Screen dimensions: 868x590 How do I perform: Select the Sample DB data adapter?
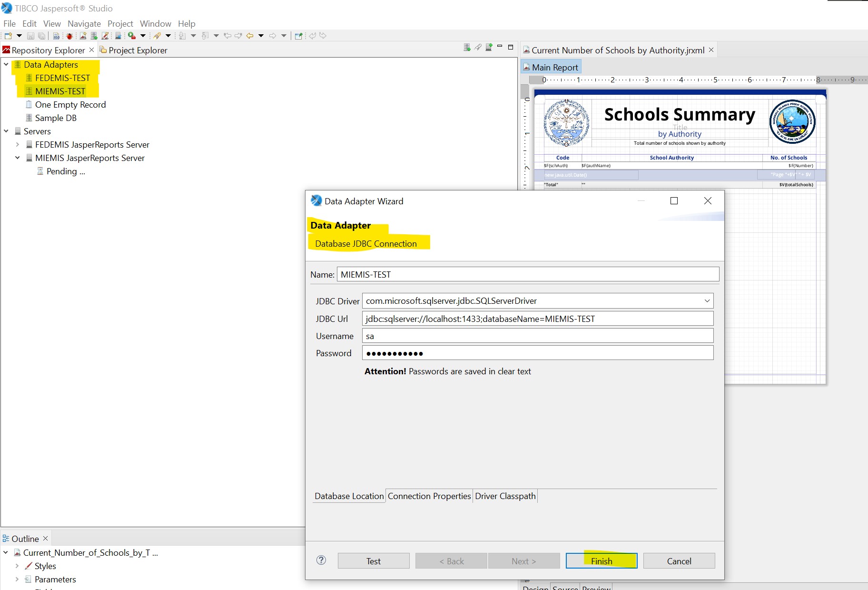point(56,118)
